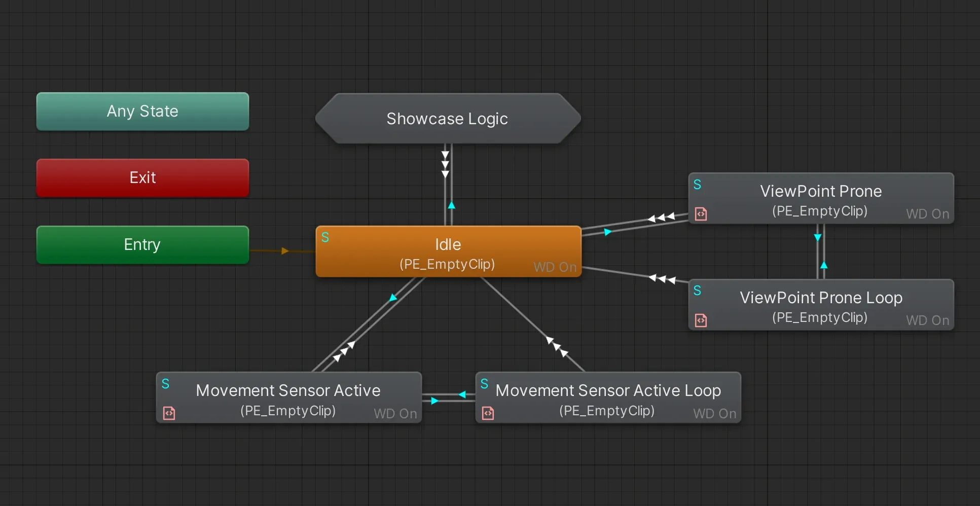The image size is (980, 506).
Task: Select the Any State node
Action: (142, 111)
